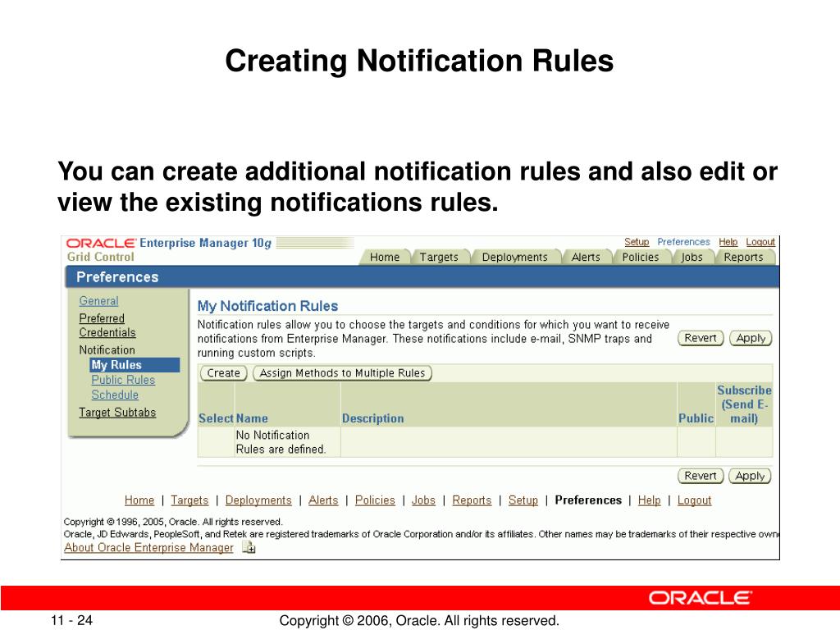Click the upper Revert button
This screenshot has width=840, height=630.
coord(701,338)
